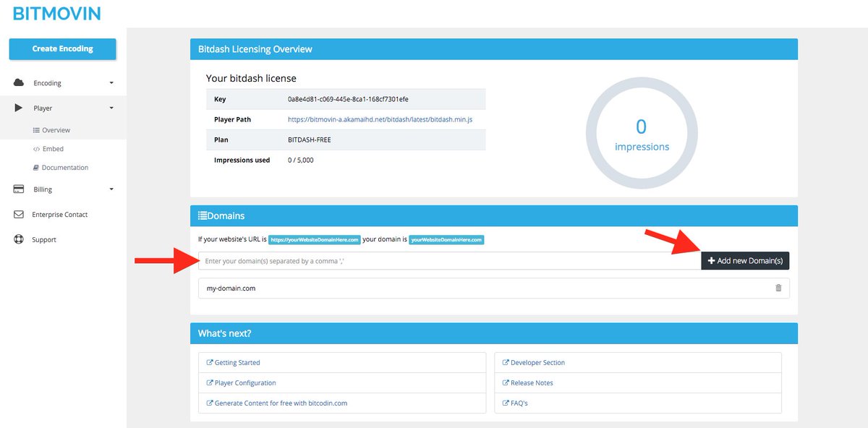Open the Getting Started link
This screenshot has width=868, height=428.
click(x=237, y=363)
